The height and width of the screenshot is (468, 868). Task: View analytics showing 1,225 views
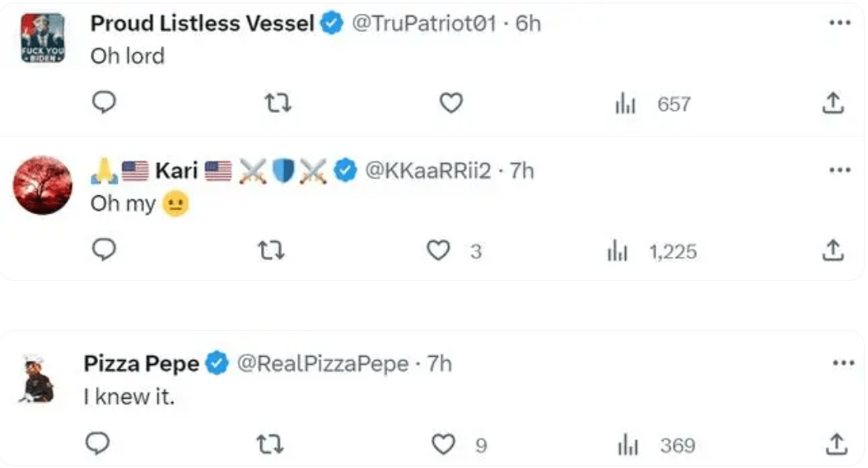tap(651, 251)
